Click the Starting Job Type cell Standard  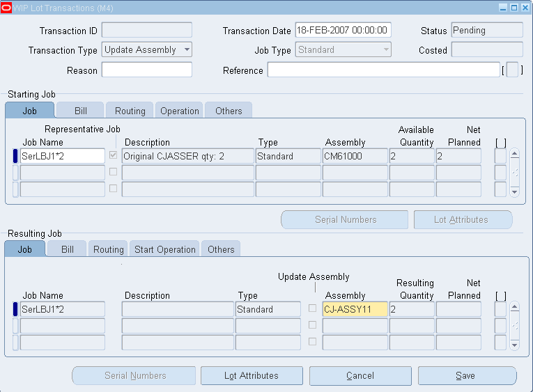288,156
